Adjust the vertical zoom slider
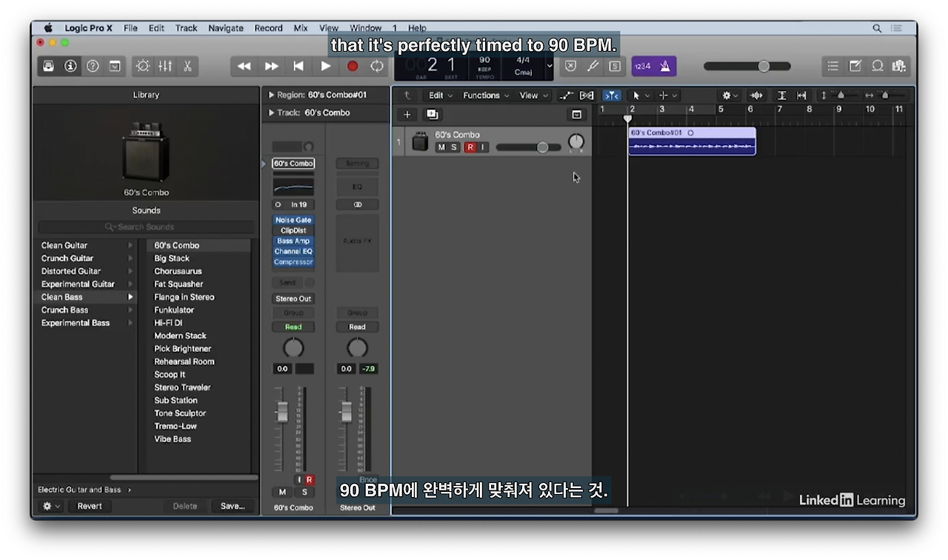 839,96
